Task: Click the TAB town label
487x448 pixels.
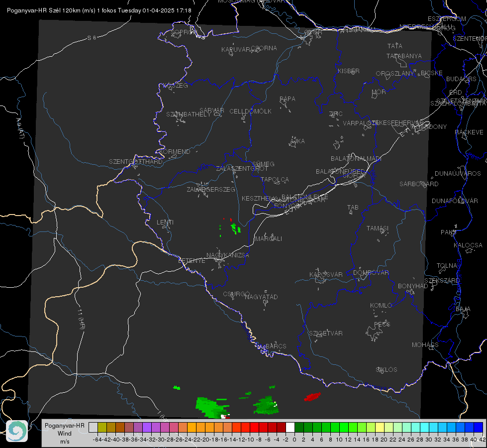Action: 353,207
